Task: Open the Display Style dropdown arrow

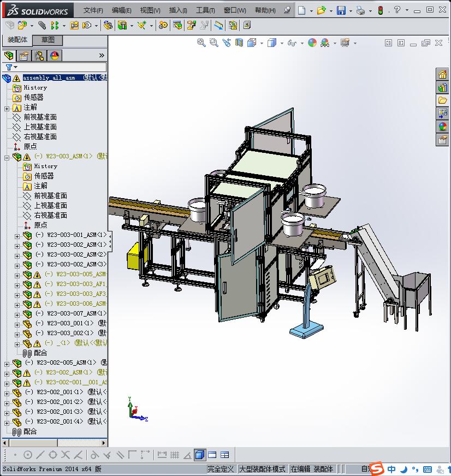Action: (x=282, y=43)
